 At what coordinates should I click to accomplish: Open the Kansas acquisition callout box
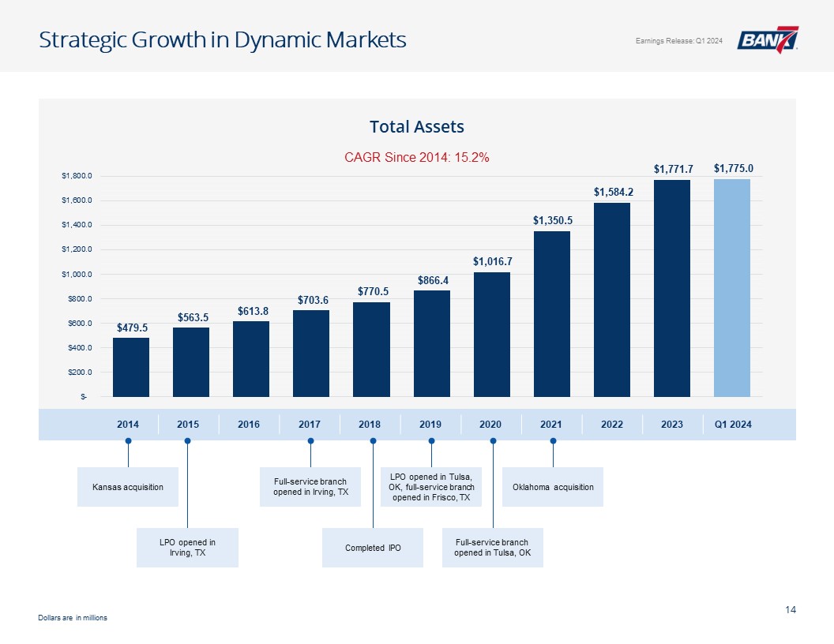[128, 487]
